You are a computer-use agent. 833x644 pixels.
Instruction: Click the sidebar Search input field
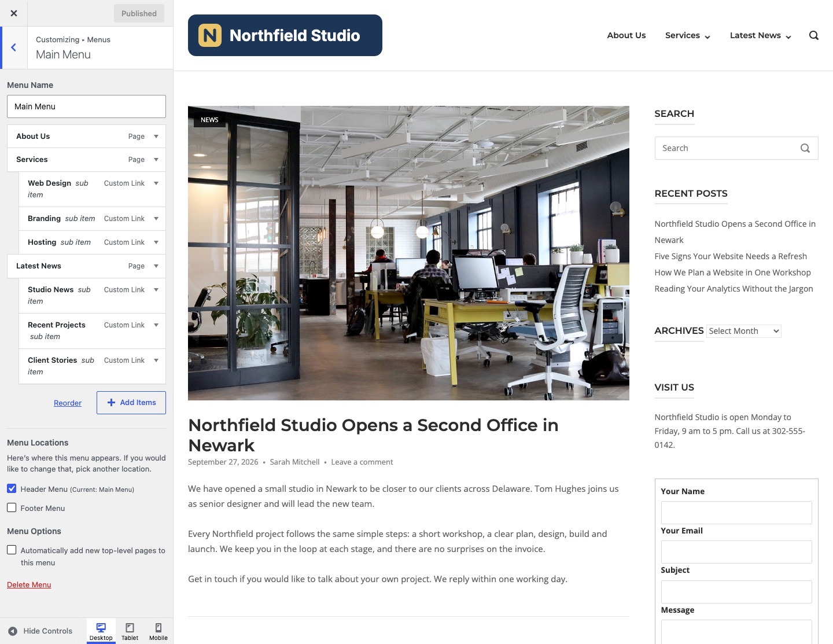click(x=736, y=148)
